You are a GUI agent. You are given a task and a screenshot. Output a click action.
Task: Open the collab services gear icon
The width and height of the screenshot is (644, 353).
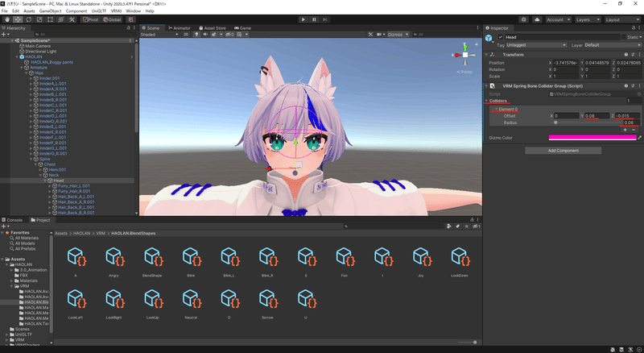pos(524,19)
